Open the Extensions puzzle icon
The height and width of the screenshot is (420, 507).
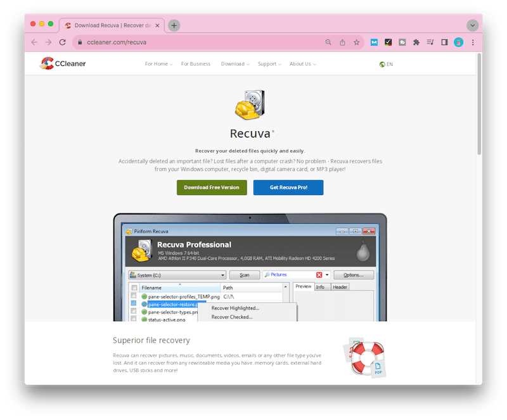[x=416, y=42]
